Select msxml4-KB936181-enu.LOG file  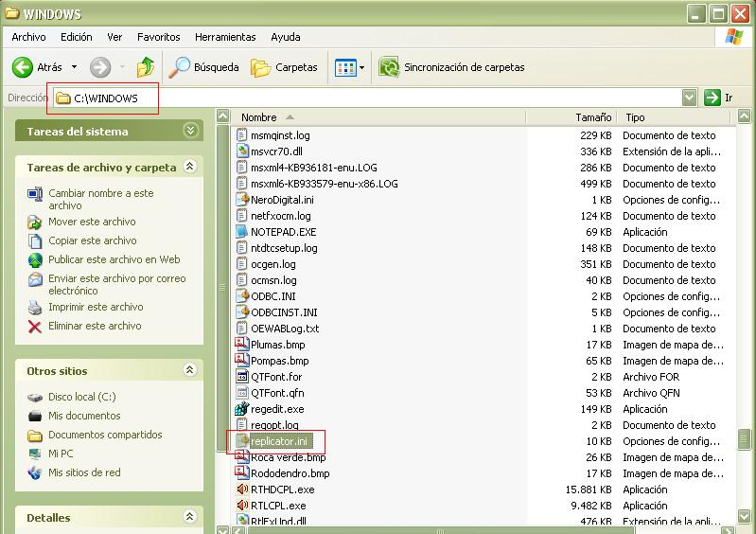click(x=314, y=168)
